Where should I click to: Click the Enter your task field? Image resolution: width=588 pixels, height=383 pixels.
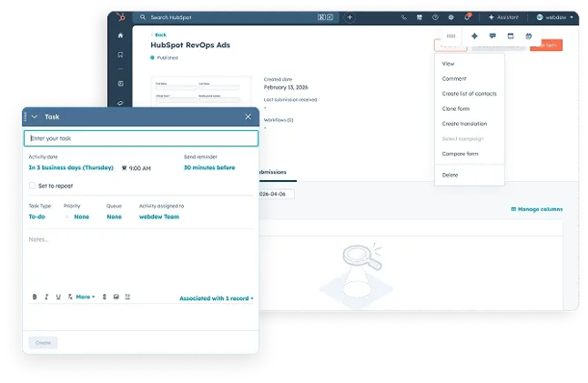click(141, 138)
